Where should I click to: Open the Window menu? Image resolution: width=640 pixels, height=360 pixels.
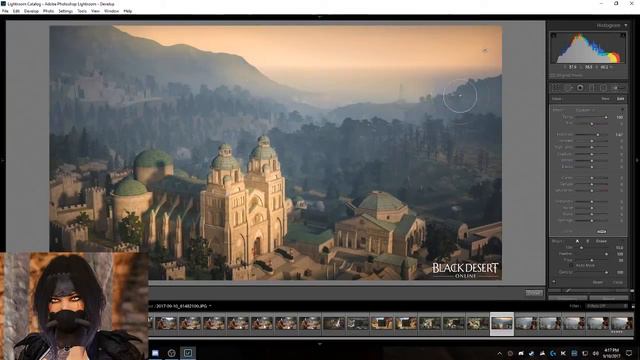point(111,11)
